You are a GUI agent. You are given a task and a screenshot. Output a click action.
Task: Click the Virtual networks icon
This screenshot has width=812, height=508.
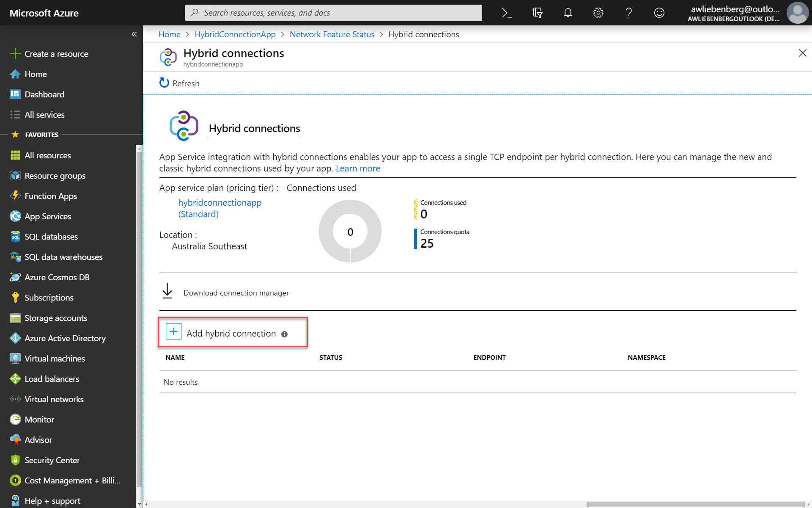[15, 399]
